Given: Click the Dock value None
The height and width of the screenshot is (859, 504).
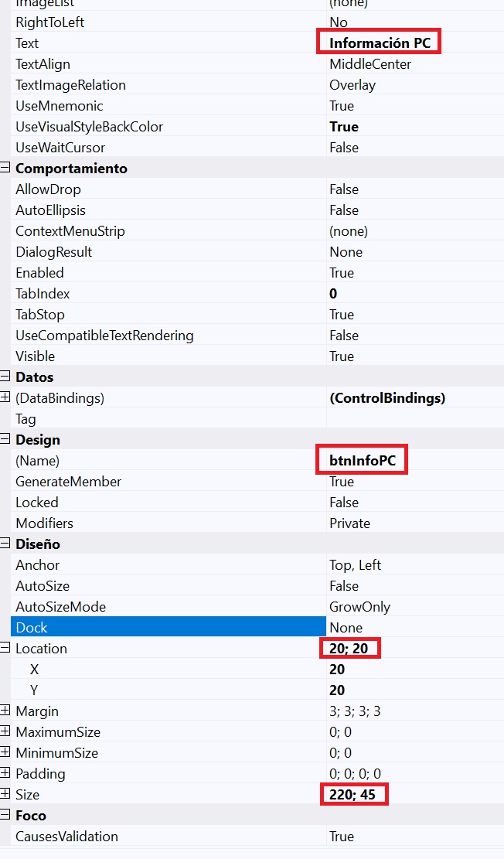Looking at the screenshot, I should click(x=346, y=627).
